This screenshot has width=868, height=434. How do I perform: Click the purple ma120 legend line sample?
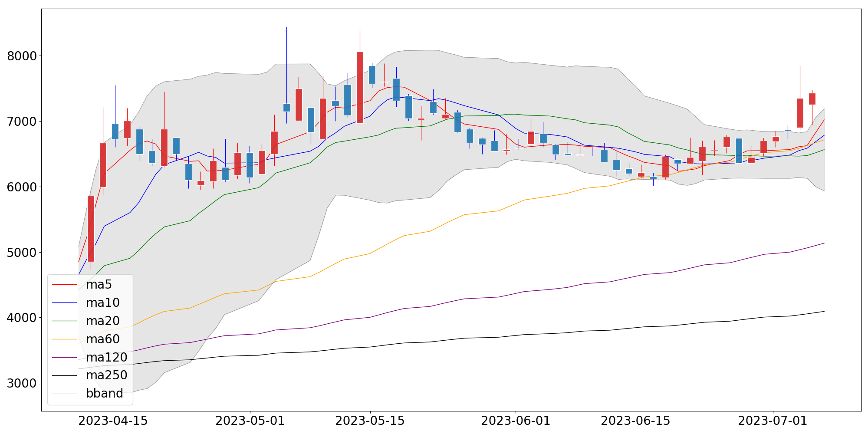coord(64,358)
